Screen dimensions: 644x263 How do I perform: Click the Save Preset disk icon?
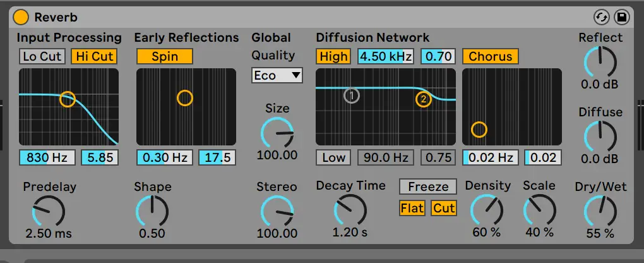pyautogui.click(x=621, y=17)
